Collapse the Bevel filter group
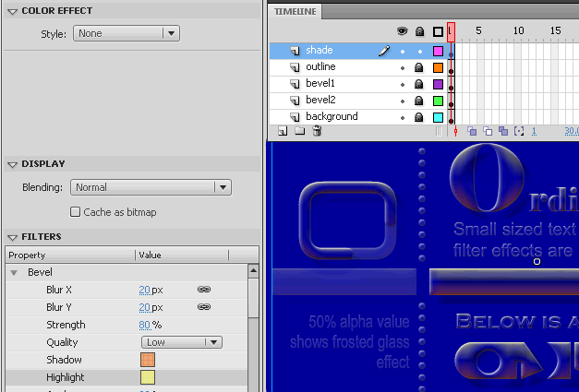 pos(14,273)
